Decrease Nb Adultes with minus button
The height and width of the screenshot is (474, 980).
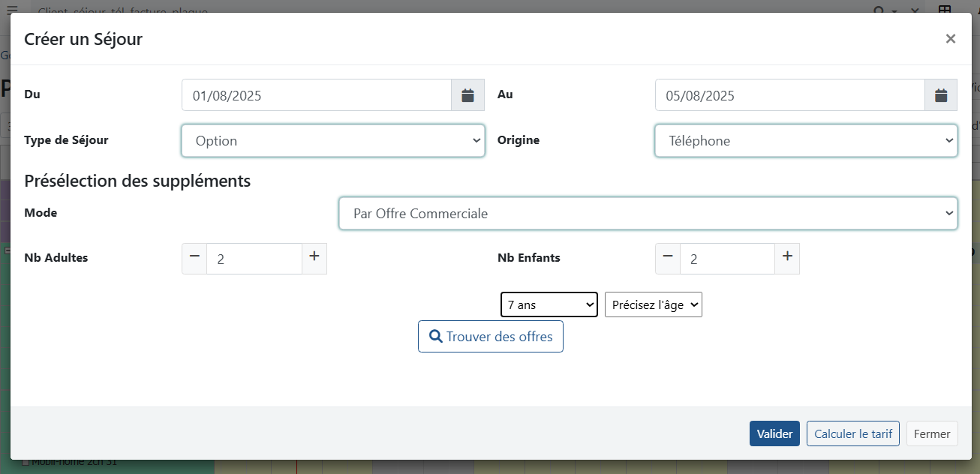point(194,258)
